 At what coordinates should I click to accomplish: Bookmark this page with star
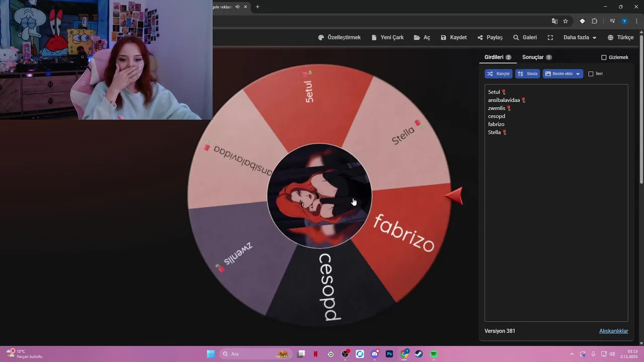pos(566,21)
